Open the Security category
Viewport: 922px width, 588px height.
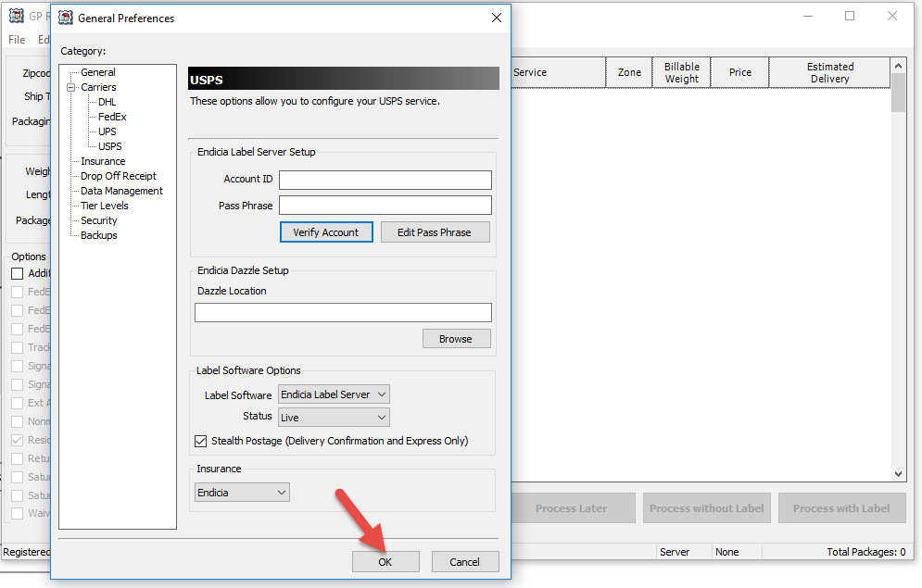click(x=99, y=220)
